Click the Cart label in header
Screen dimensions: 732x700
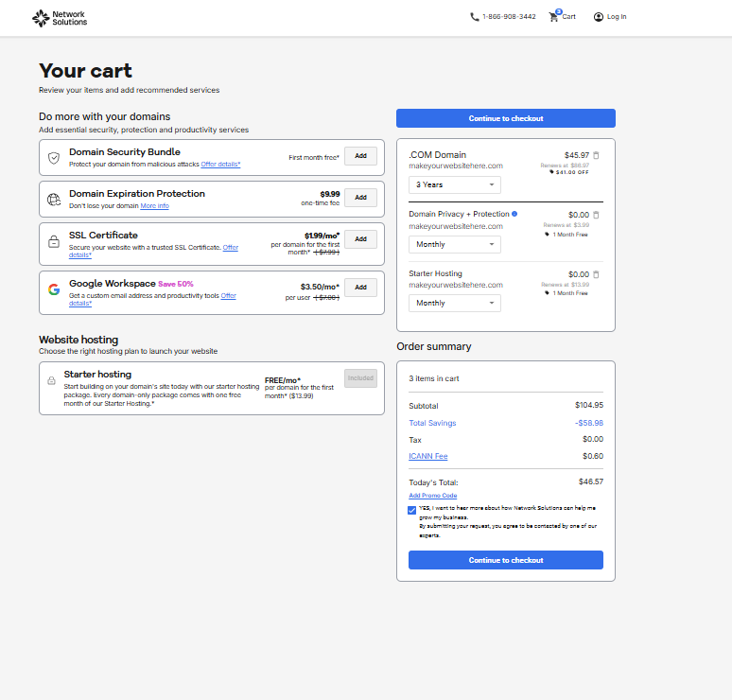click(x=568, y=17)
